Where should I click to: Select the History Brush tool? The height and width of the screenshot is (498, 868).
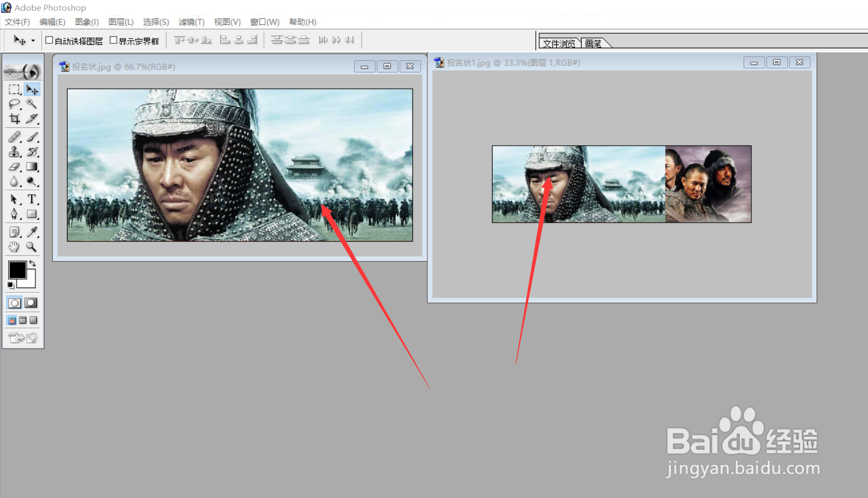(x=32, y=152)
